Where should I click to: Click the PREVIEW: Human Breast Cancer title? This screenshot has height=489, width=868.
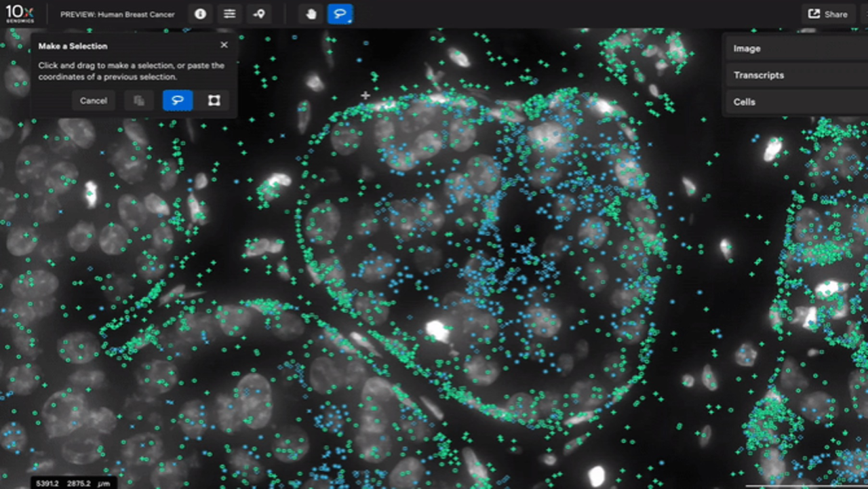coord(117,14)
